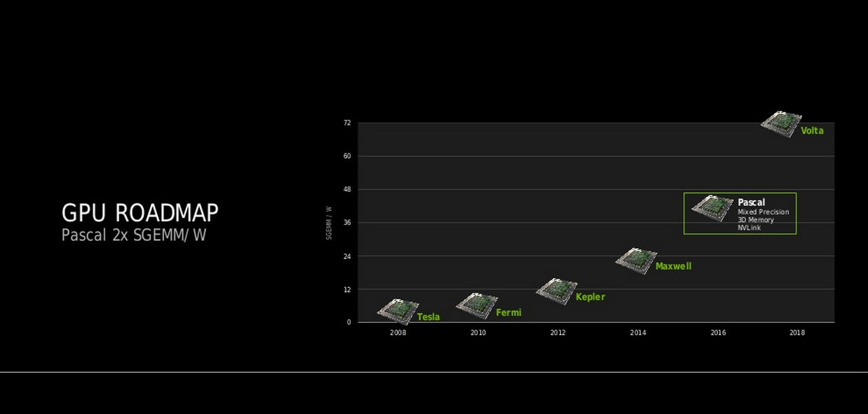868x414 pixels.
Task: Click the 2008 year label on the axis
Action: point(398,333)
